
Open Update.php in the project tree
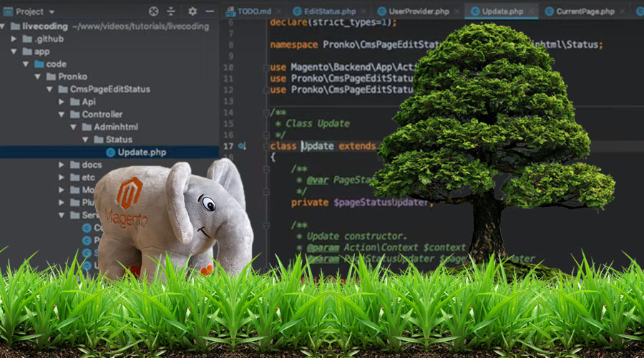(x=142, y=153)
